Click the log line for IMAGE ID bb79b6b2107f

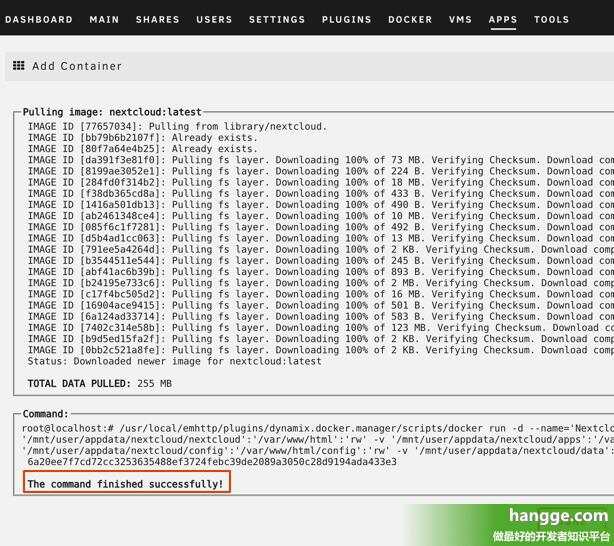point(143,137)
